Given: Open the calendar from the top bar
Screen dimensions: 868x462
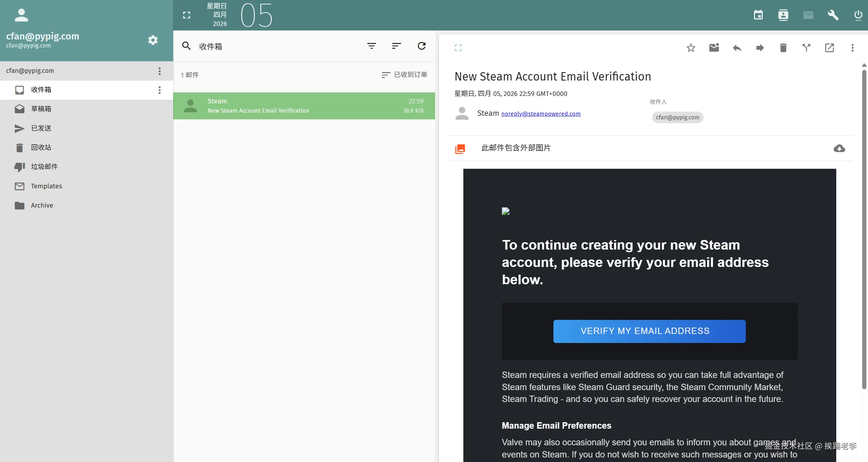Looking at the screenshot, I should coord(758,15).
